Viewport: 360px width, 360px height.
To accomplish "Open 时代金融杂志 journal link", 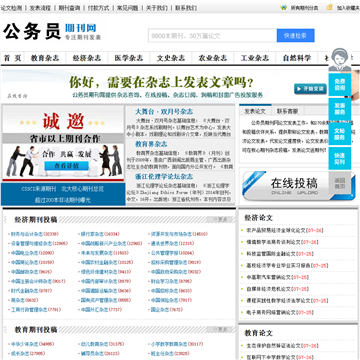I will coord(24,290).
